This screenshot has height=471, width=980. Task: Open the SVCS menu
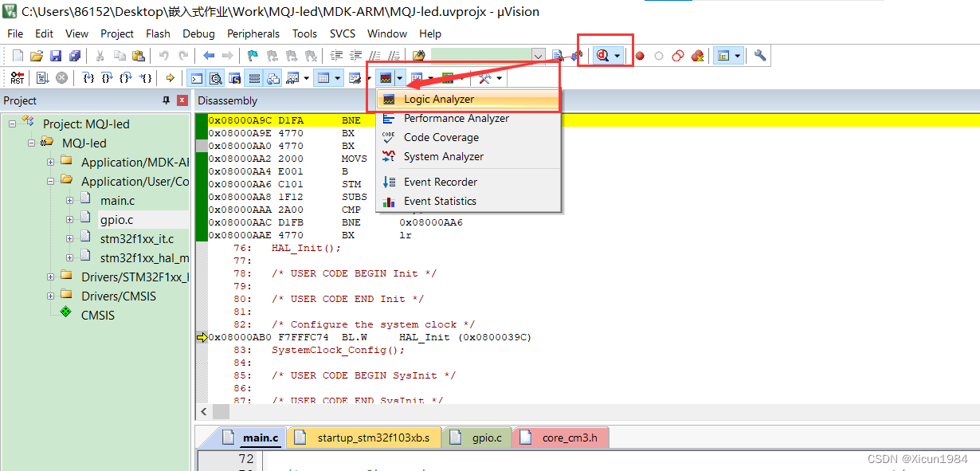click(343, 33)
